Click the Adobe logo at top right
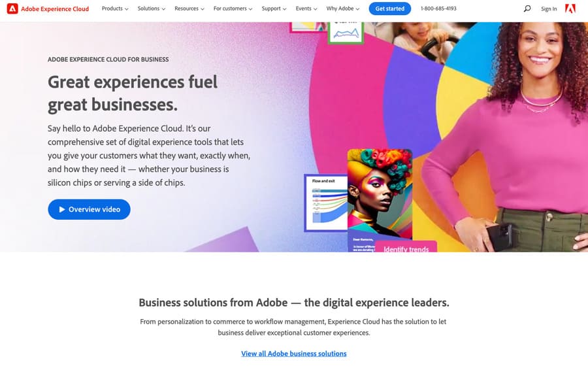Viewport: 588px width, 370px height. (x=570, y=8)
